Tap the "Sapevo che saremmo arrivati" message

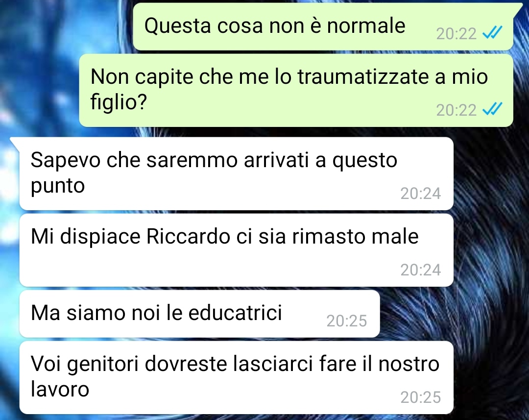pyautogui.click(x=237, y=173)
